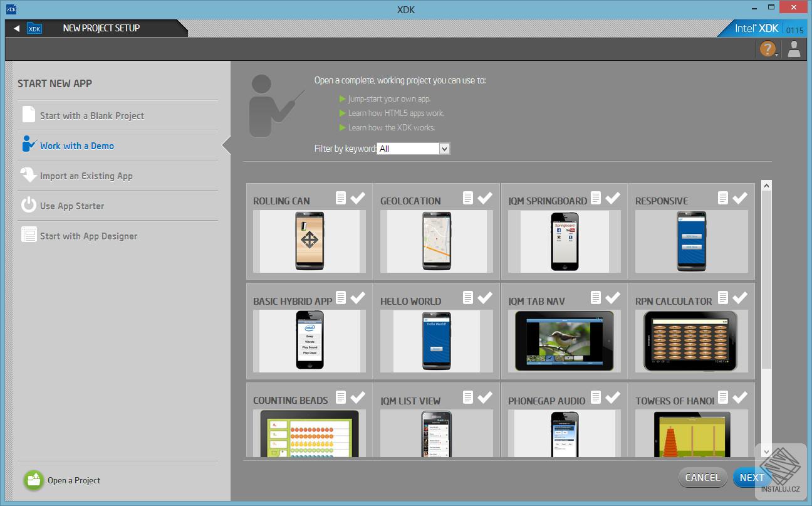Select Use App Starter option
Screen dimensions: 812x506
tap(72, 206)
